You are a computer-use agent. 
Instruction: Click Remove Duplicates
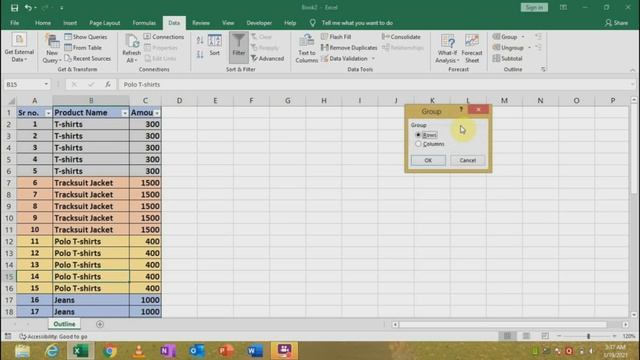pos(349,48)
